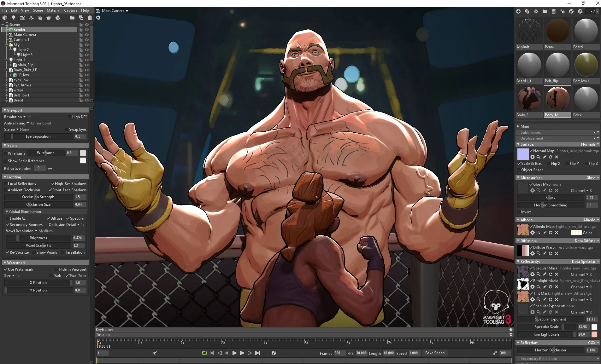Hide the Beard object via eye icon
The height and width of the screenshot is (364, 601).
click(x=87, y=100)
